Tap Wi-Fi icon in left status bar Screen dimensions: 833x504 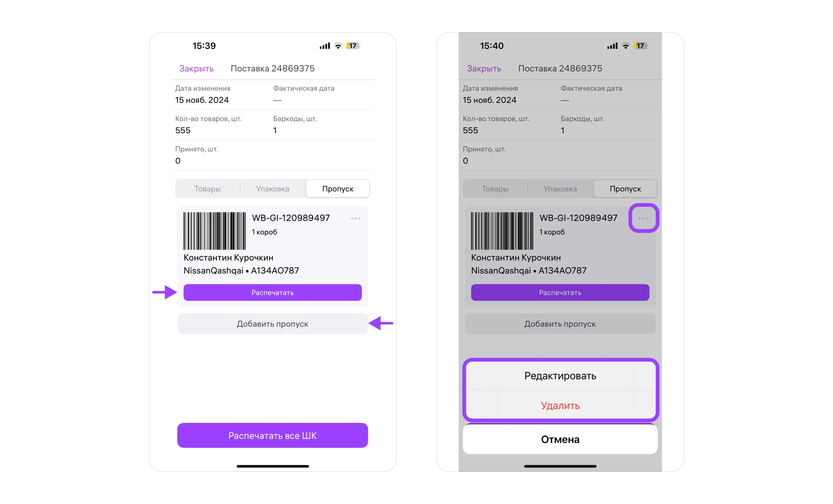point(338,46)
